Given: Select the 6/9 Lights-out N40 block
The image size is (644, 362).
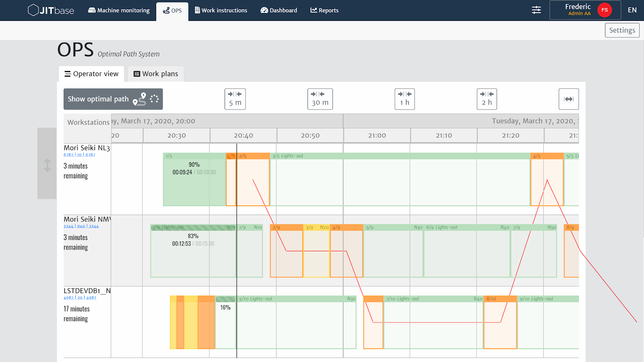Looking at the screenshot, I should click(x=467, y=251).
